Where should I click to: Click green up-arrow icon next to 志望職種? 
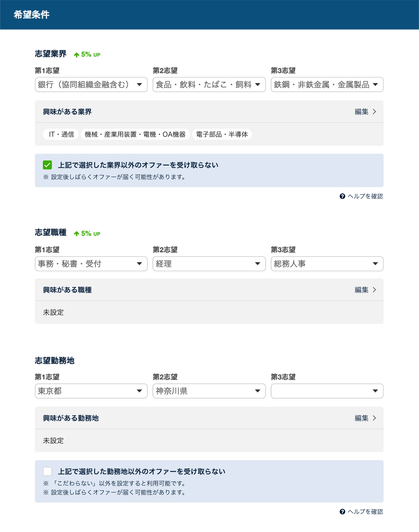(77, 234)
